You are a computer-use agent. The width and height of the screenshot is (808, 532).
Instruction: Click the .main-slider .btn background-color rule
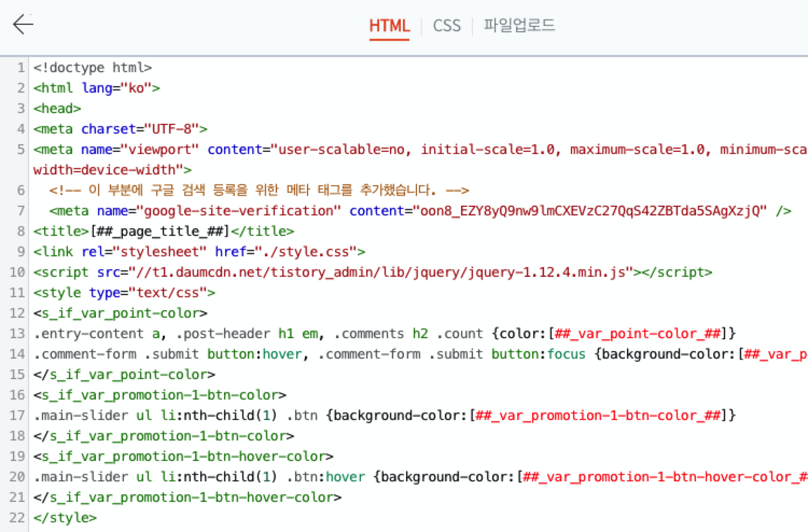coord(385,416)
